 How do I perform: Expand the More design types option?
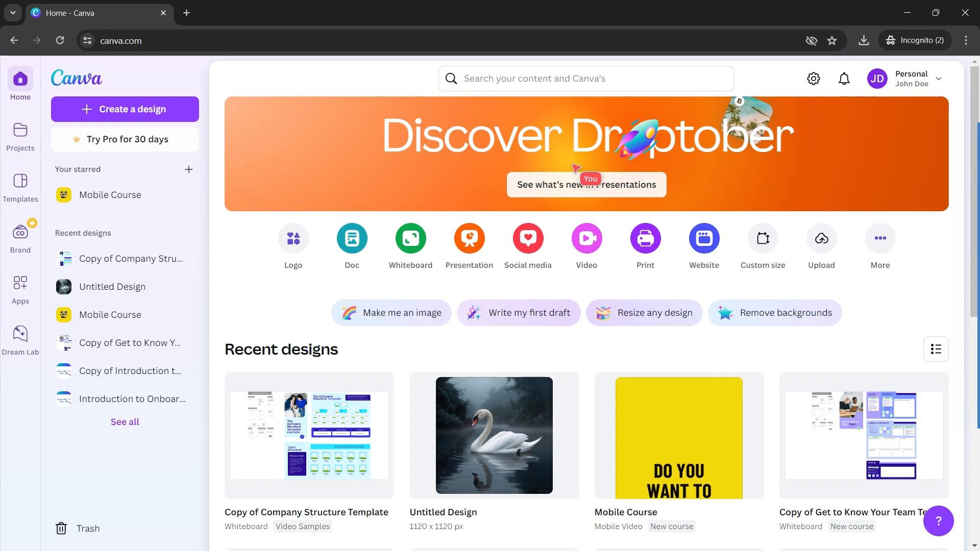tap(880, 238)
